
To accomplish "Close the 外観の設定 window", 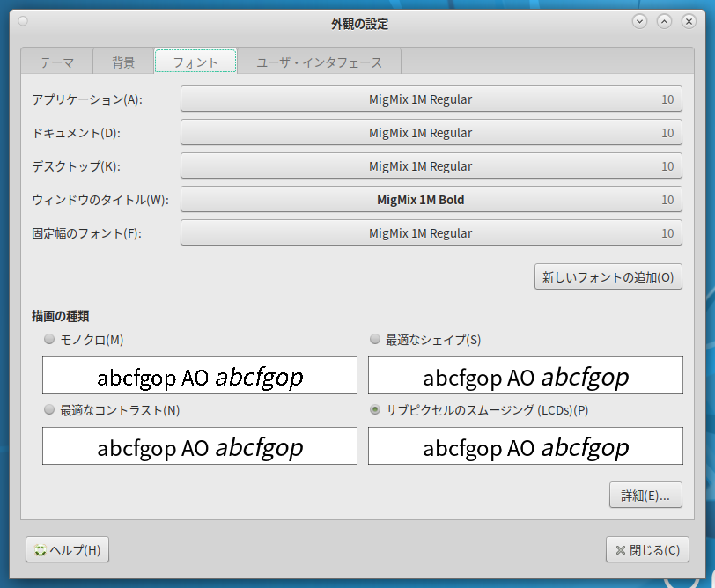I will pos(689,21).
